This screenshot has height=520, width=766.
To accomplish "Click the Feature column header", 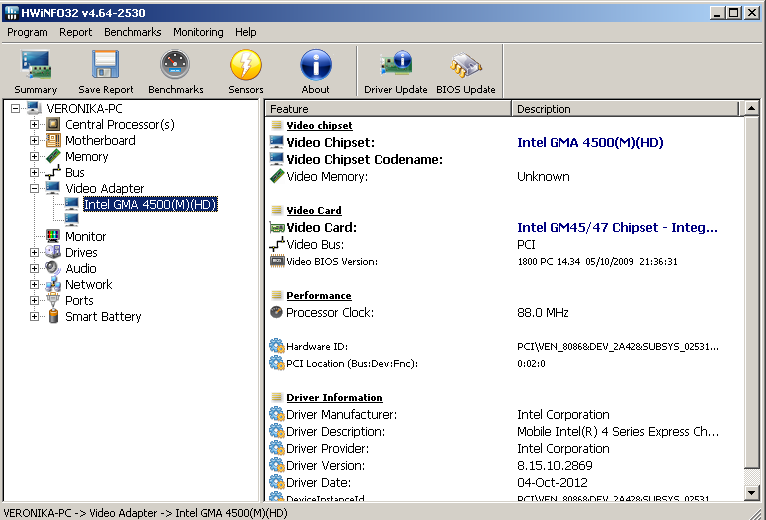I will (388, 109).
